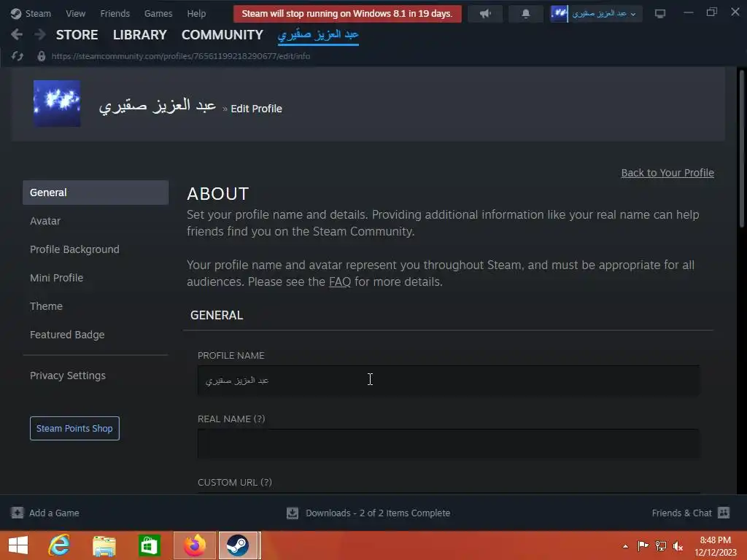Click Friends & Chat label

tap(682, 513)
